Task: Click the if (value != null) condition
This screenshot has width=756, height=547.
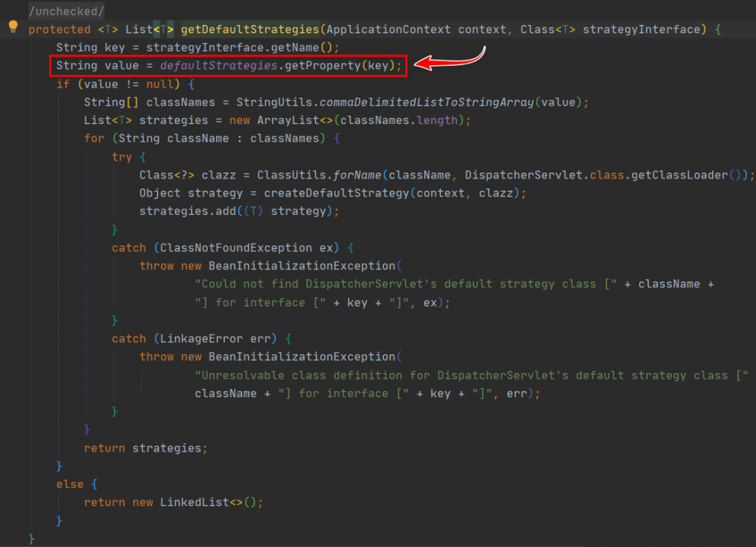Action: coord(118,84)
